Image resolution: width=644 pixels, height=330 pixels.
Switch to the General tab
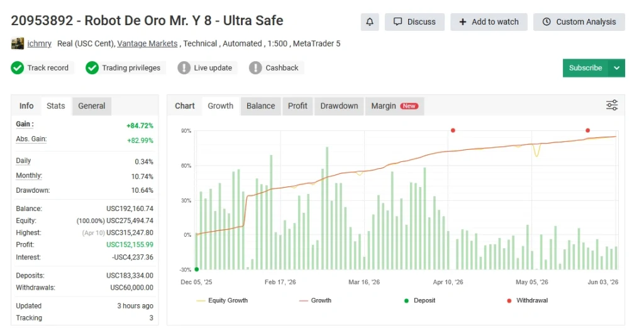coord(92,106)
